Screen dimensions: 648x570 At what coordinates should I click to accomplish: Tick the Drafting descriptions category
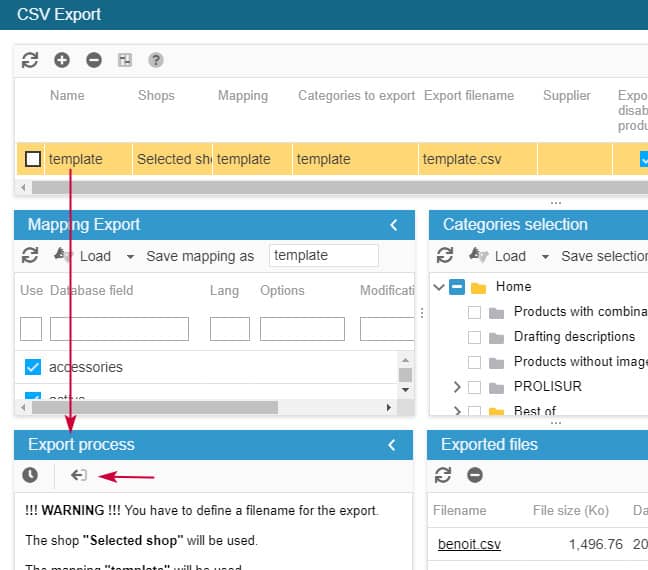pos(474,337)
